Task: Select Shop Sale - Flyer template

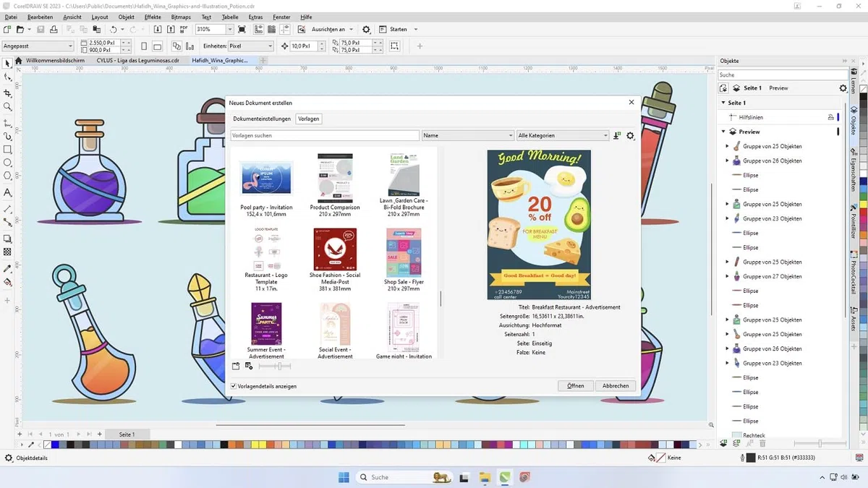Action: click(x=404, y=260)
